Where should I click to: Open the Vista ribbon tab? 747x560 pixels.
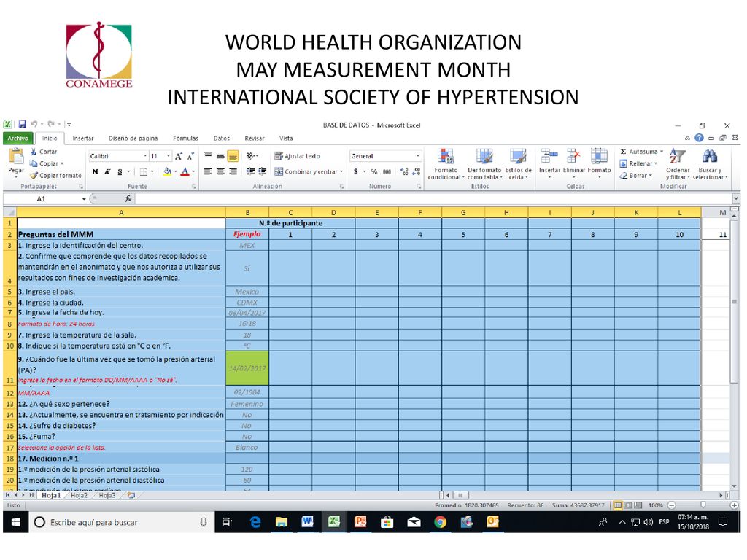tap(286, 138)
